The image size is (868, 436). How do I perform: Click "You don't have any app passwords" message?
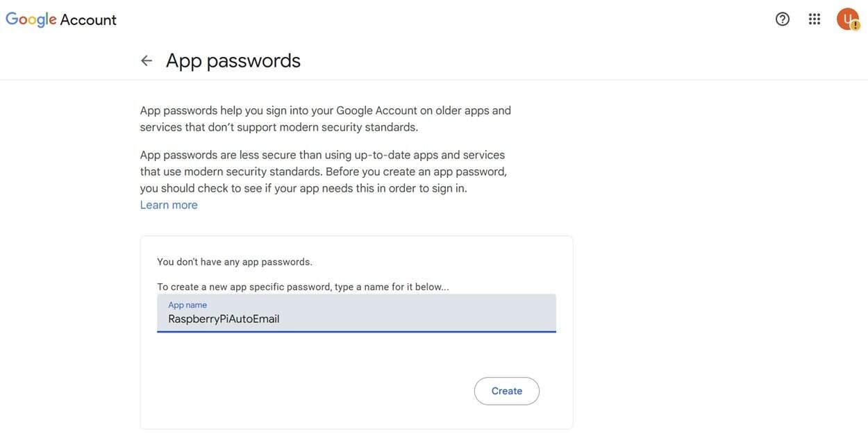coord(235,262)
